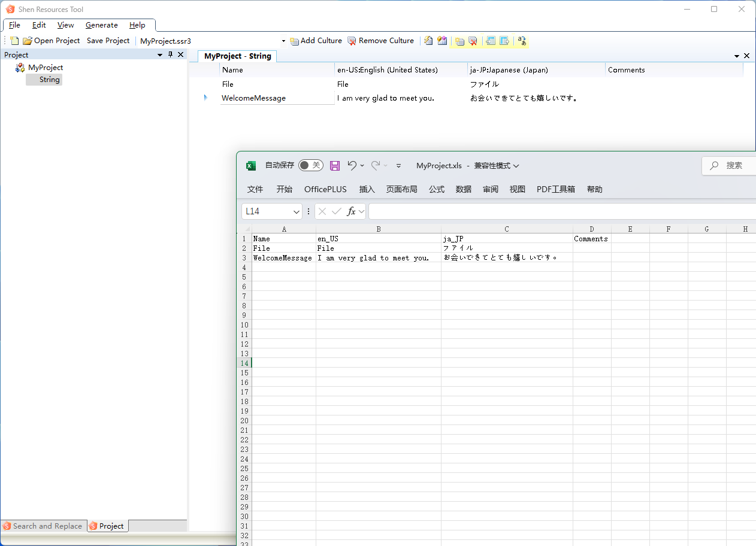Toggle the 自动保存 AutoSave switch
This screenshot has height=546, width=756.
[x=310, y=165]
